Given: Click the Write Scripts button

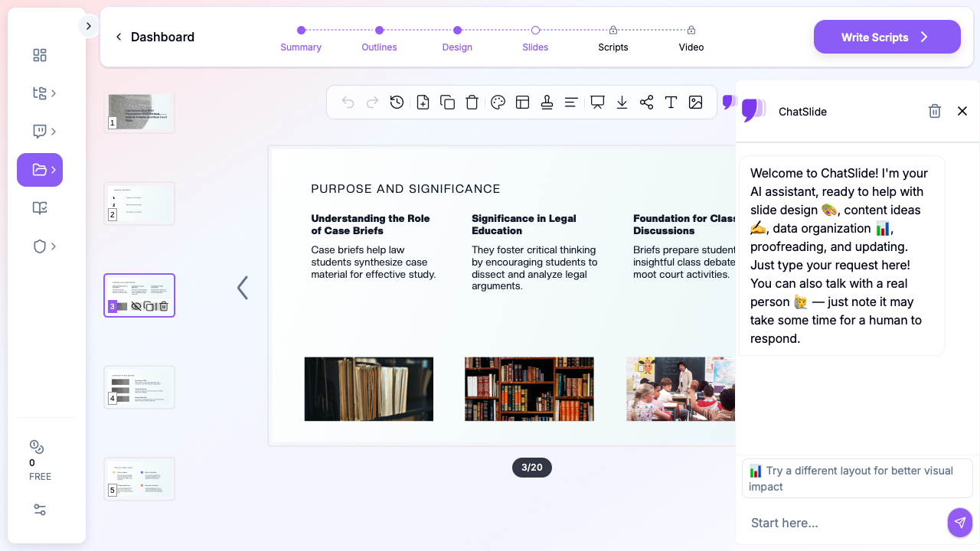Looking at the screenshot, I should tap(887, 37).
